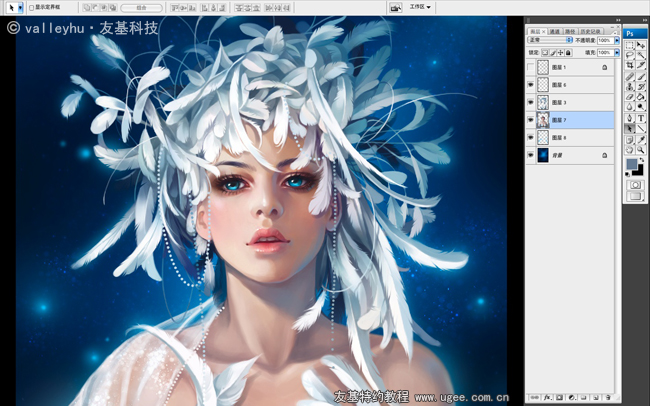Add a layer mask

(560, 398)
